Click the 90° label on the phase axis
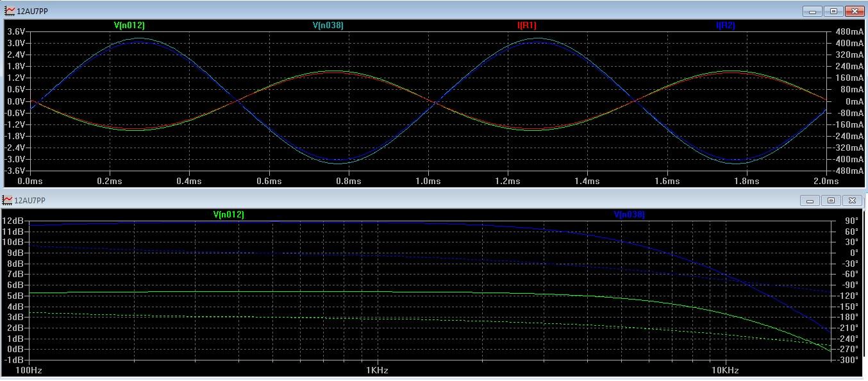The image size is (868, 381). tap(850, 221)
